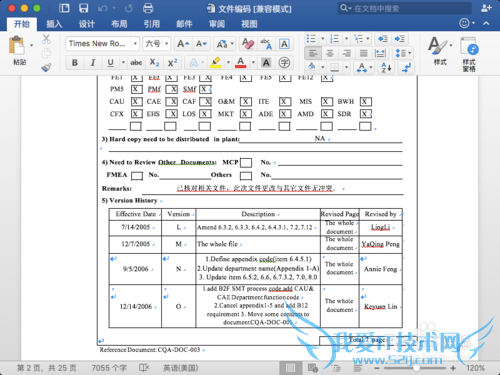
Task: Toggle paragraph marks display
Action: pos(406,68)
